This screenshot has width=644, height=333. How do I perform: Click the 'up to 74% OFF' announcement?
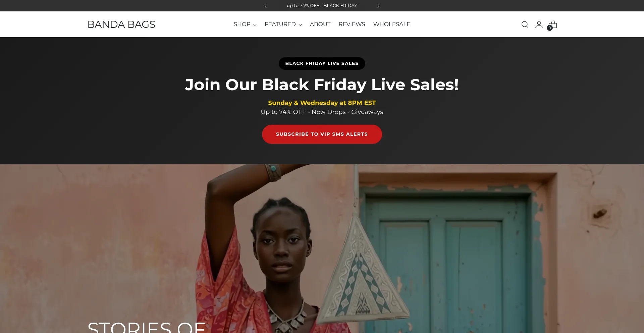point(322,6)
